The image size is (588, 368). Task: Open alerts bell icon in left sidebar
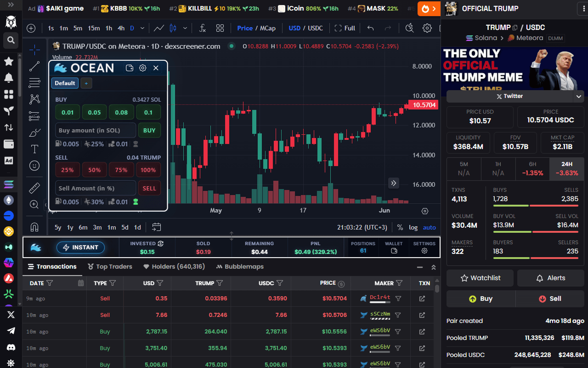[x=9, y=78]
